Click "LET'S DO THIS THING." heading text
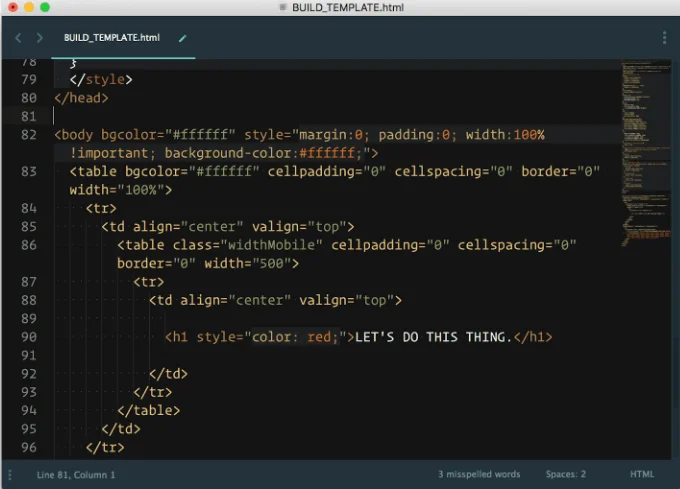680x489 pixels. tap(434, 337)
